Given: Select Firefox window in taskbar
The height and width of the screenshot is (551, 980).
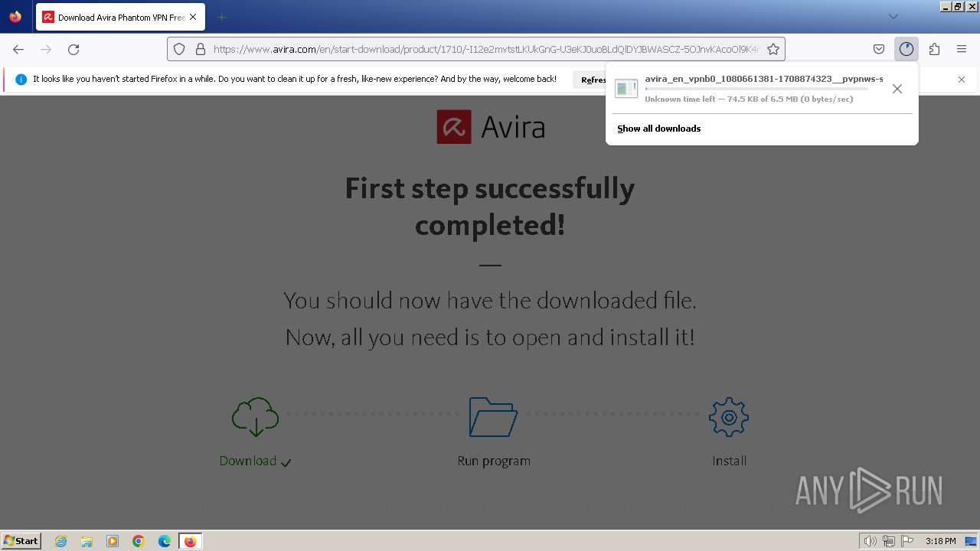Looking at the screenshot, I should point(190,541).
